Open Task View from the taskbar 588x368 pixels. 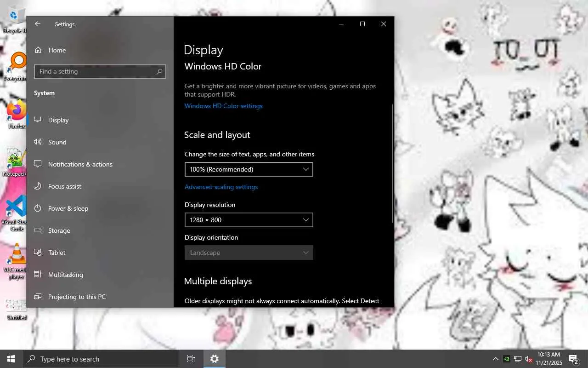coord(191,359)
